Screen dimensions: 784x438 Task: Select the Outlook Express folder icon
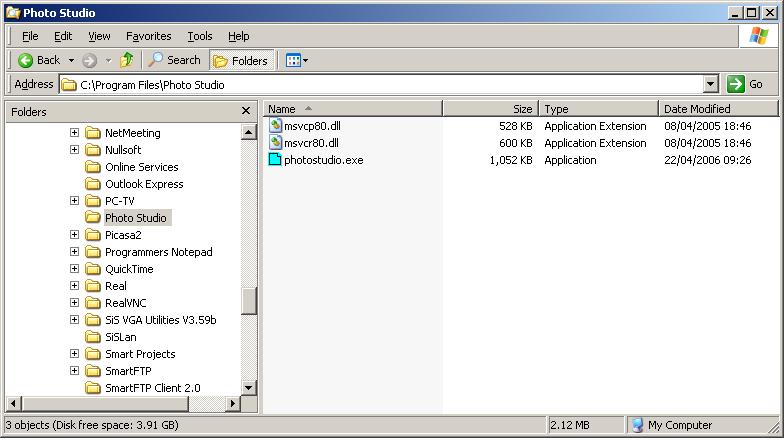[x=93, y=184]
